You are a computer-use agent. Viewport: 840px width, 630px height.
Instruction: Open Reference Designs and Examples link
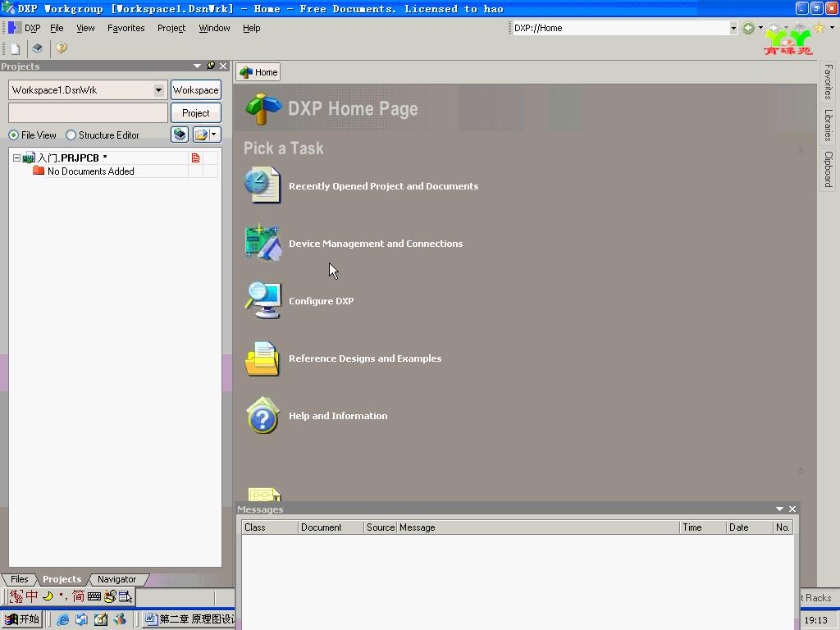click(365, 358)
